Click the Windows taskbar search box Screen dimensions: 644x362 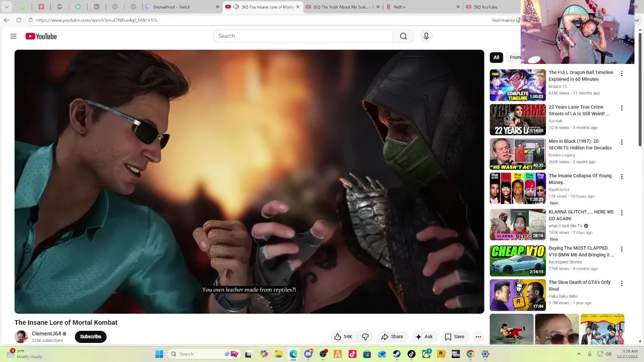(x=204, y=354)
